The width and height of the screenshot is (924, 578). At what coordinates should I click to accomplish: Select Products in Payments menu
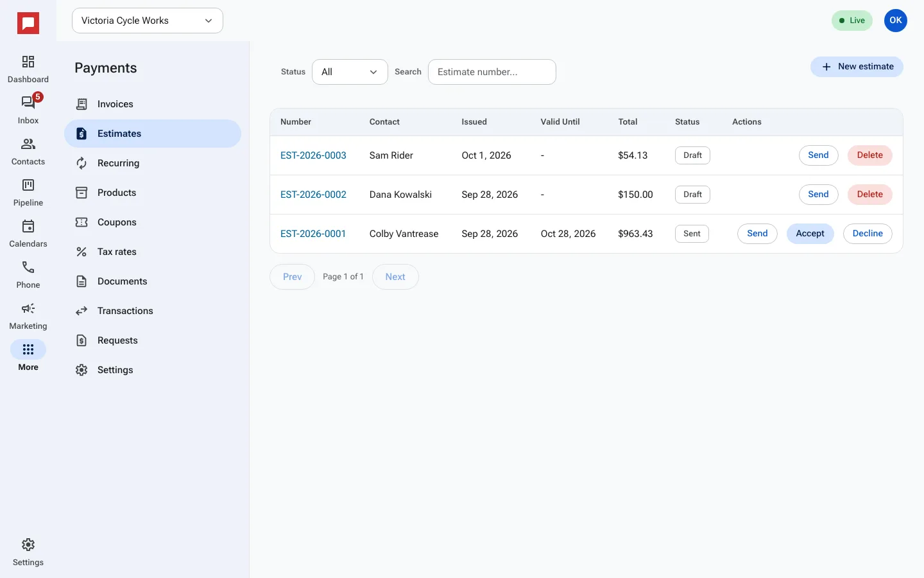153,193
